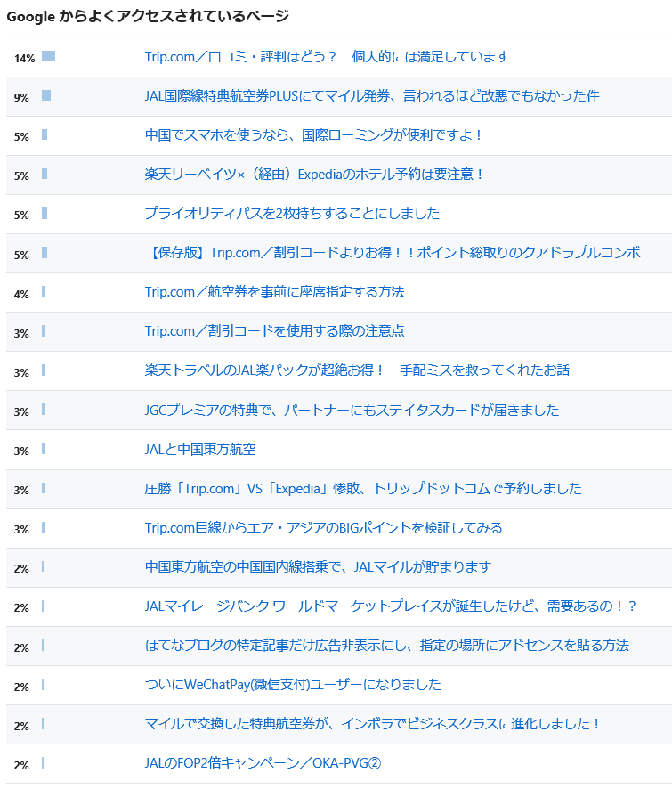Screen dimensions: 672x789
Task: Open 楽天トラベルのJAL楽パックが超絶お得 link
Action: tap(357, 370)
